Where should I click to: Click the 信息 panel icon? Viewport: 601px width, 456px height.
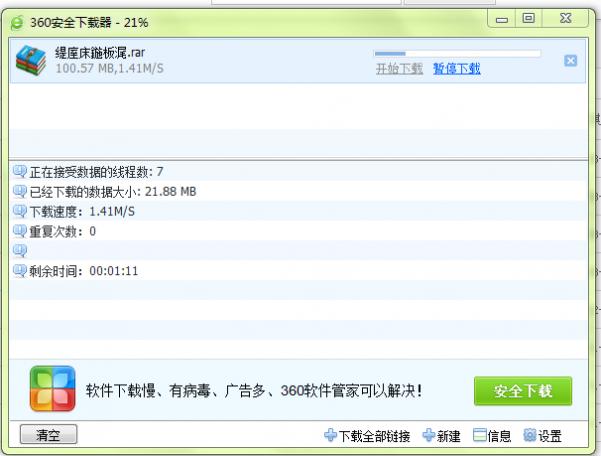[x=479, y=435]
